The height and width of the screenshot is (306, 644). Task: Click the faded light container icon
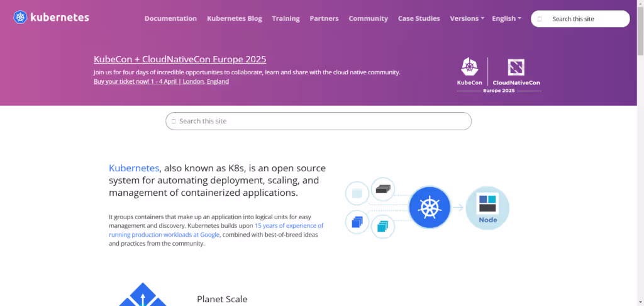(357, 193)
